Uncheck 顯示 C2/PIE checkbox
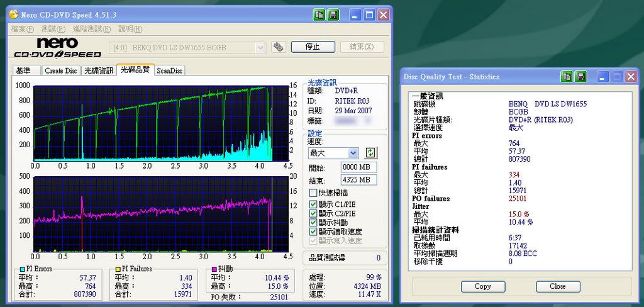The image size is (644, 307). tap(313, 213)
